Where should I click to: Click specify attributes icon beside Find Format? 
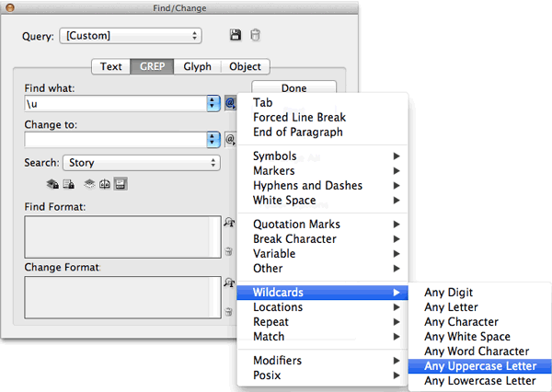click(228, 222)
